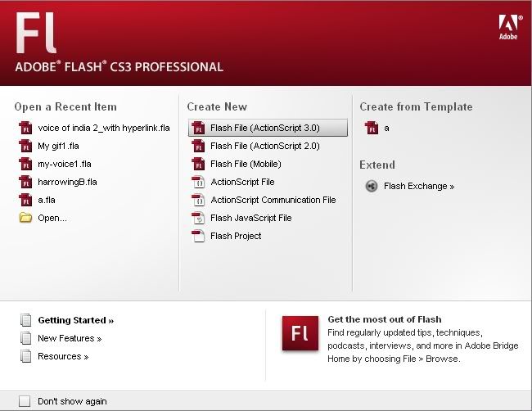This screenshot has height=411, width=532.
Task: Click the Flash File (Mobile) icon
Action: (x=198, y=164)
